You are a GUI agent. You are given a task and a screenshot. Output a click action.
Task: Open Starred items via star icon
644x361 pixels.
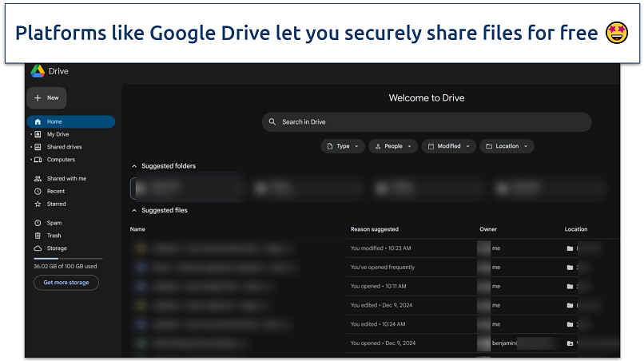[38, 204]
